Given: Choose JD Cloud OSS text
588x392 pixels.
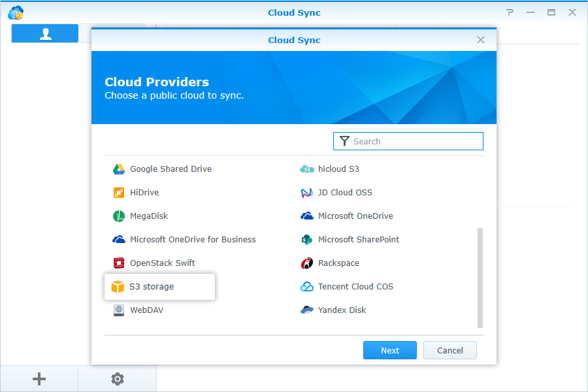Looking at the screenshot, I should (x=345, y=193).
